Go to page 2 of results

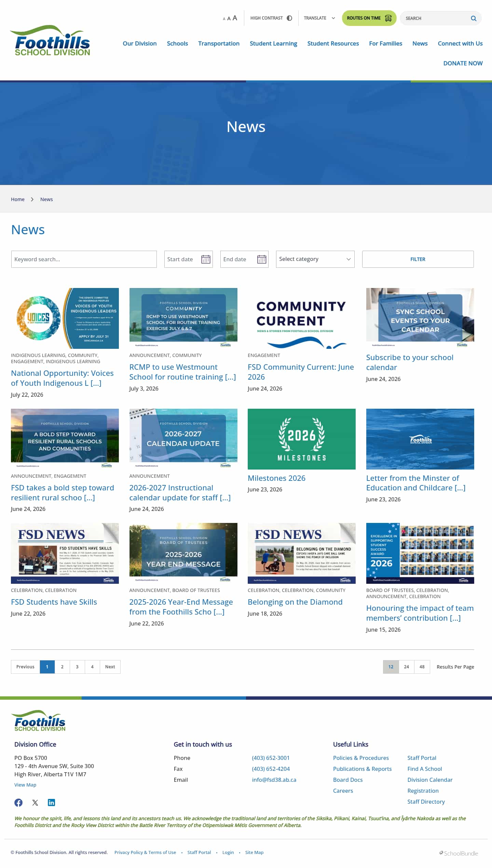pos(62,667)
